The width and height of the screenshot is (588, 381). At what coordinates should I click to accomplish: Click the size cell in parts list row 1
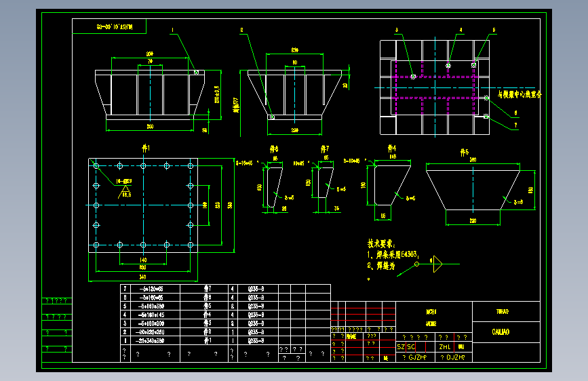(x=155, y=341)
